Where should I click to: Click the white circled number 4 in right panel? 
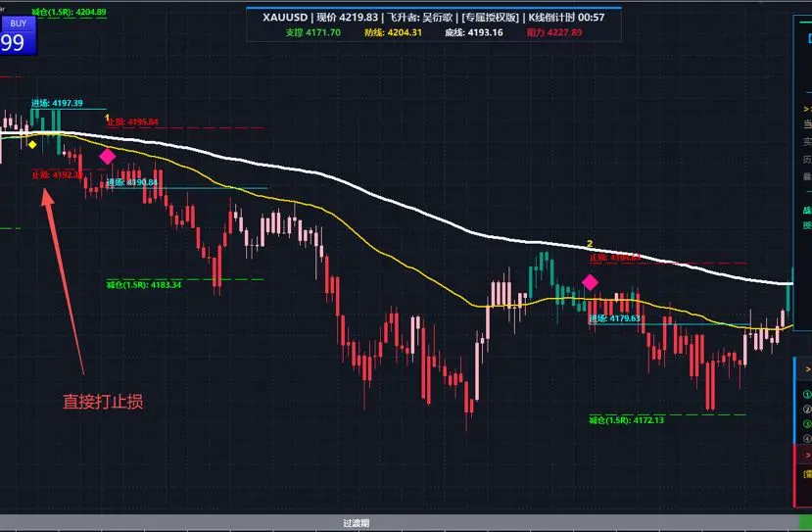point(807,439)
